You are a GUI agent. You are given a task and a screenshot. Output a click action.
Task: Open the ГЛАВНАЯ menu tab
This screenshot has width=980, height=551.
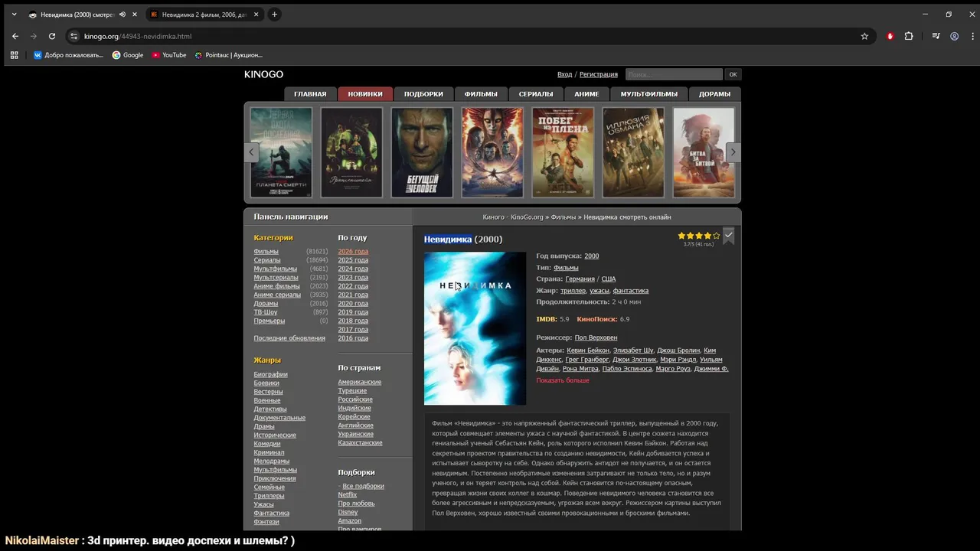click(310, 94)
